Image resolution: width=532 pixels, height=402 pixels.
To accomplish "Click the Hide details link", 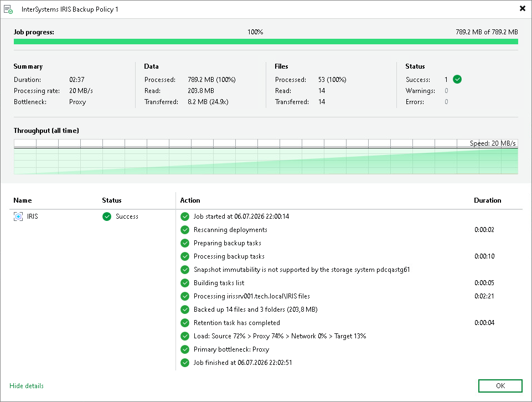I will coord(27,386).
